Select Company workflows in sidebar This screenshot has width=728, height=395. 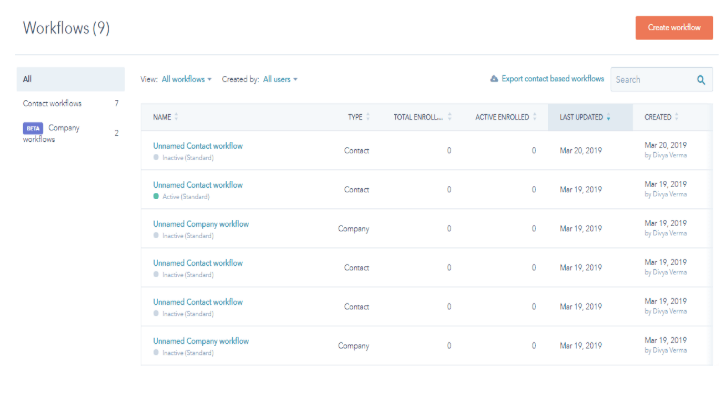coord(71,133)
